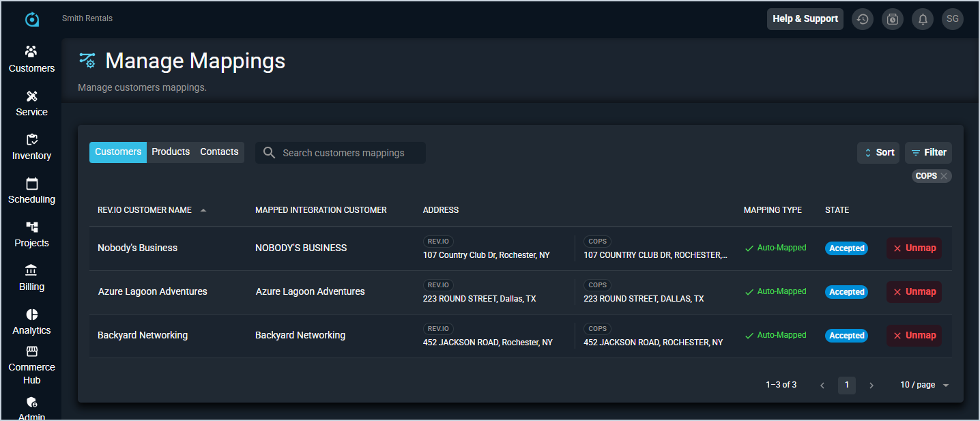Open the Sort options
The width and height of the screenshot is (980, 421).
click(878, 153)
